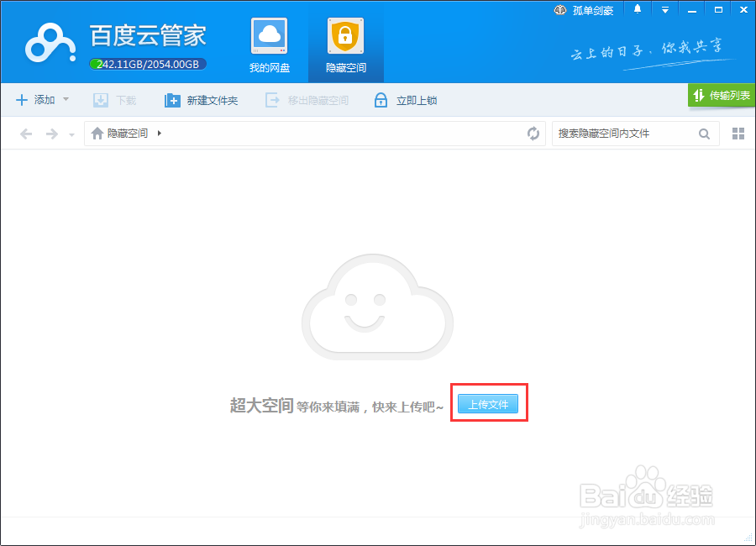This screenshot has height=546, width=756.
Task: Refresh the file list
Action: 533,134
